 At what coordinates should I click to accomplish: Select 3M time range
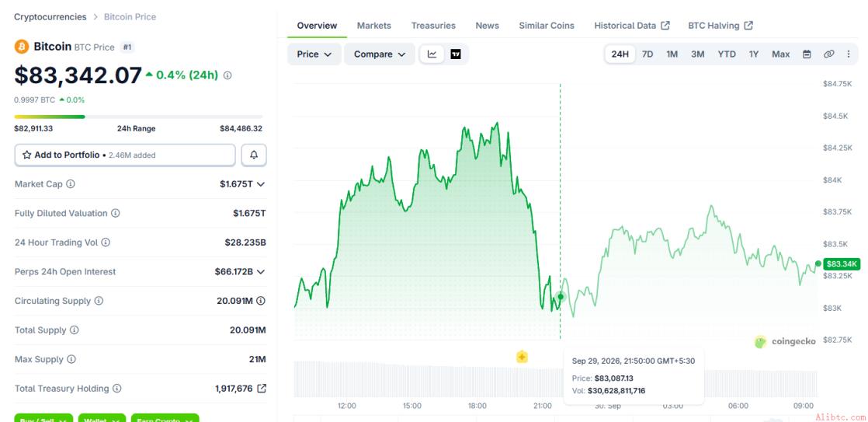click(697, 54)
